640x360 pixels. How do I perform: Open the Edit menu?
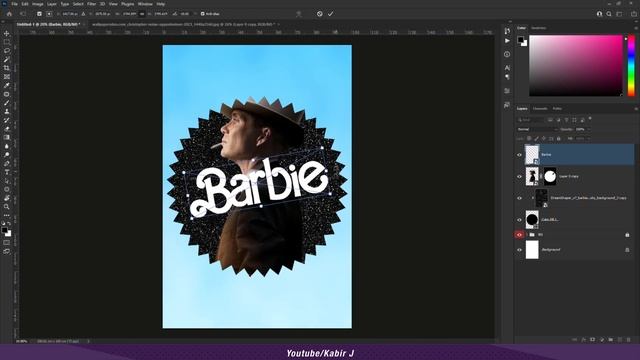(25, 4)
